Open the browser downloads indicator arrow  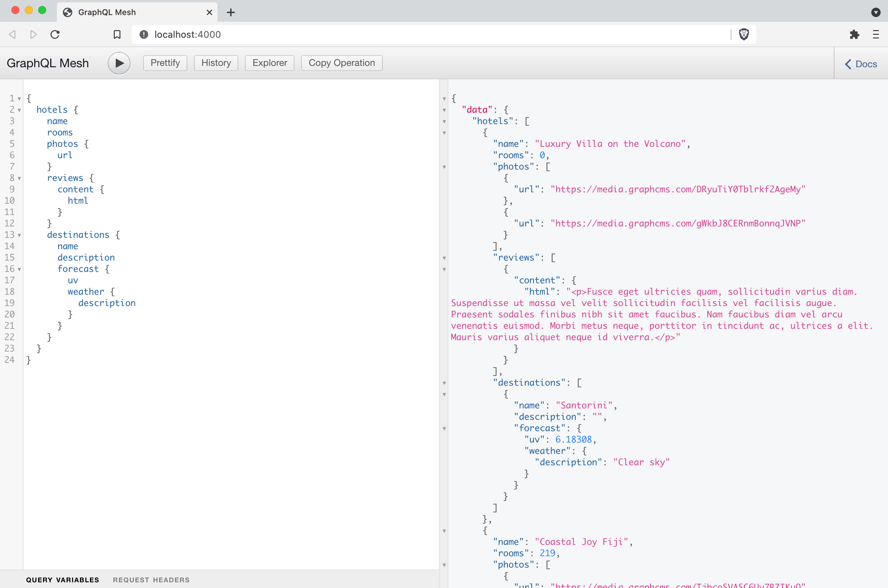coord(876,12)
